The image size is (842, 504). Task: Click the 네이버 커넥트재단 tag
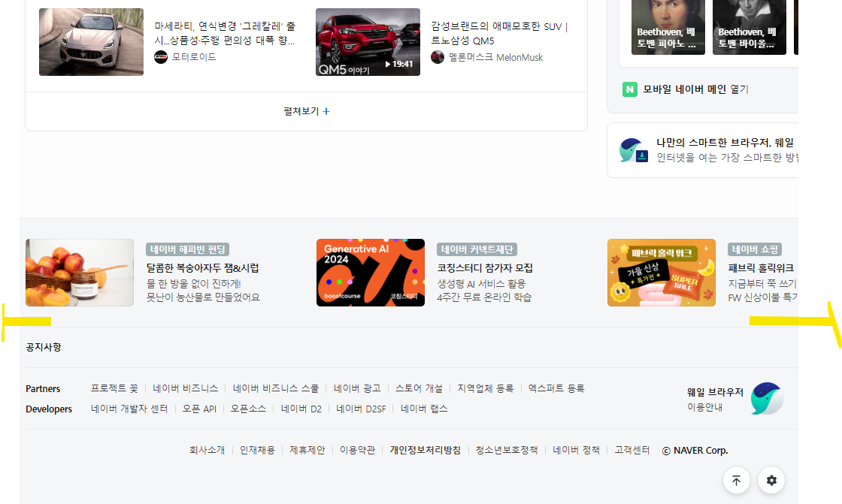(x=477, y=249)
